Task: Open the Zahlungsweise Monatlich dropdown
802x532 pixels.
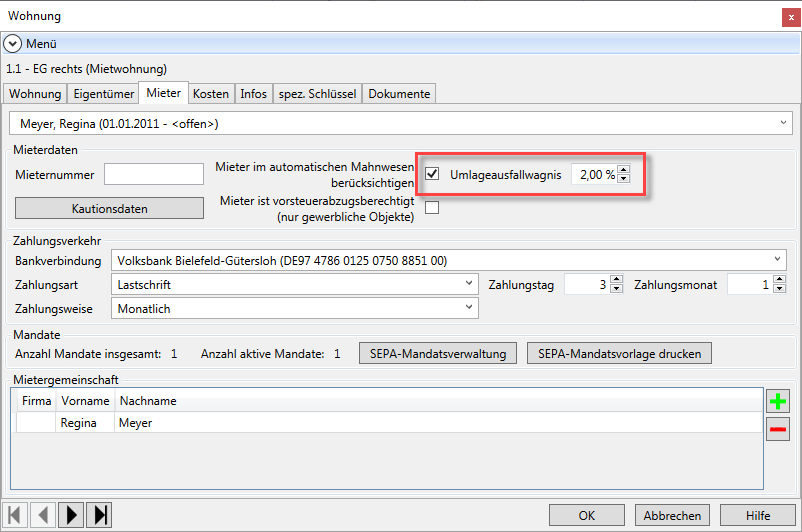Action: click(x=294, y=309)
